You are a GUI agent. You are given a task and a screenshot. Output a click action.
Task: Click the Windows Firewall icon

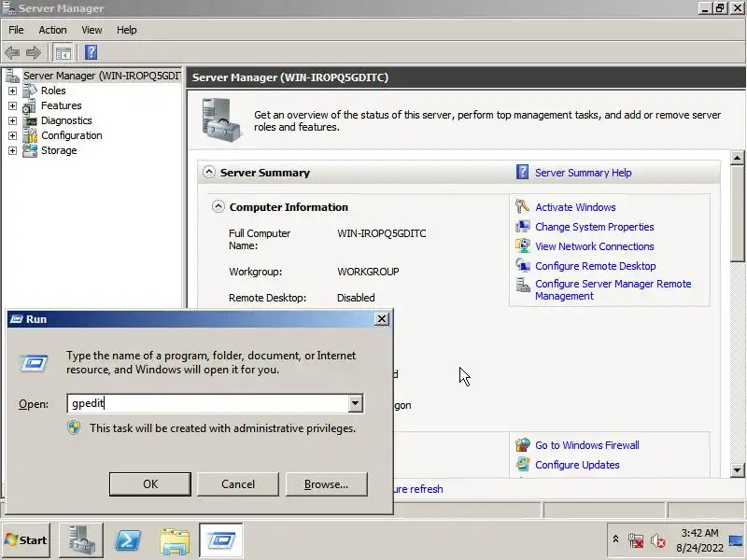523,445
